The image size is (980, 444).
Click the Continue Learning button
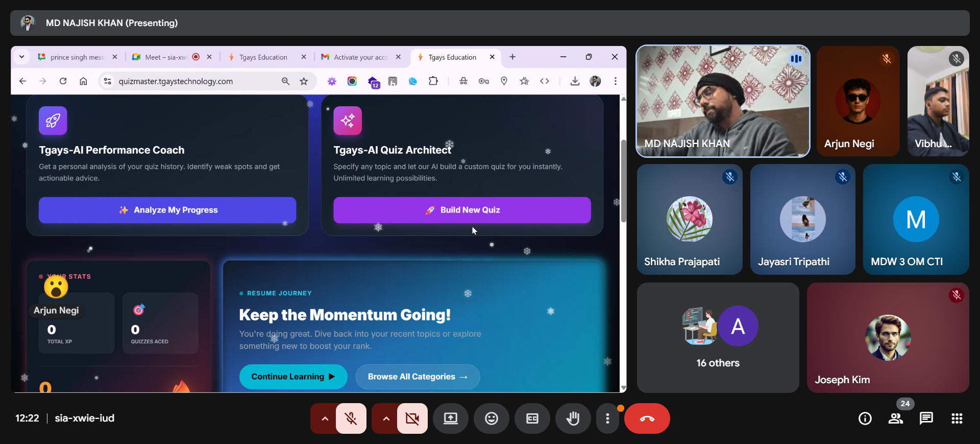[293, 377]
